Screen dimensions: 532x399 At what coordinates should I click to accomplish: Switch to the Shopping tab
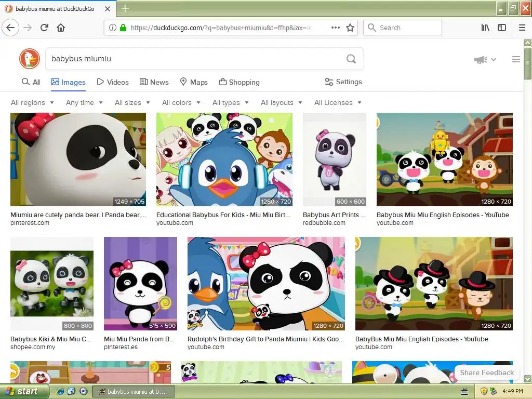tap(239, 82)
